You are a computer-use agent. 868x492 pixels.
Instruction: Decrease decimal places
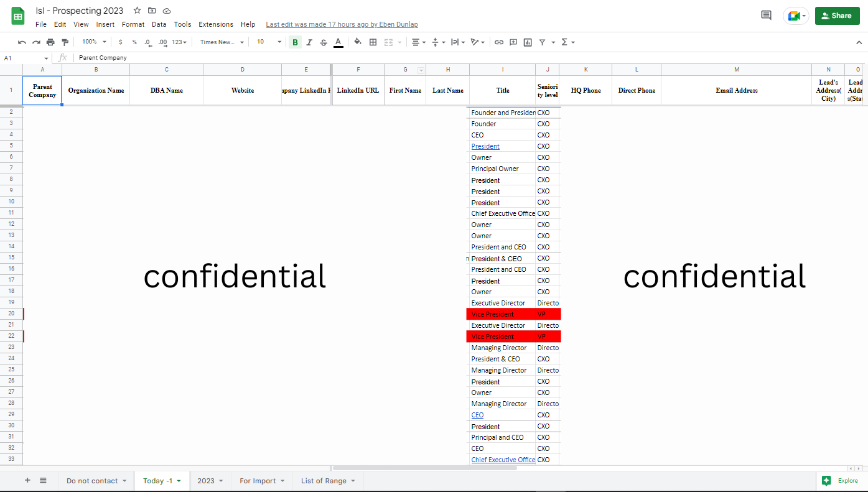(147, 42)
